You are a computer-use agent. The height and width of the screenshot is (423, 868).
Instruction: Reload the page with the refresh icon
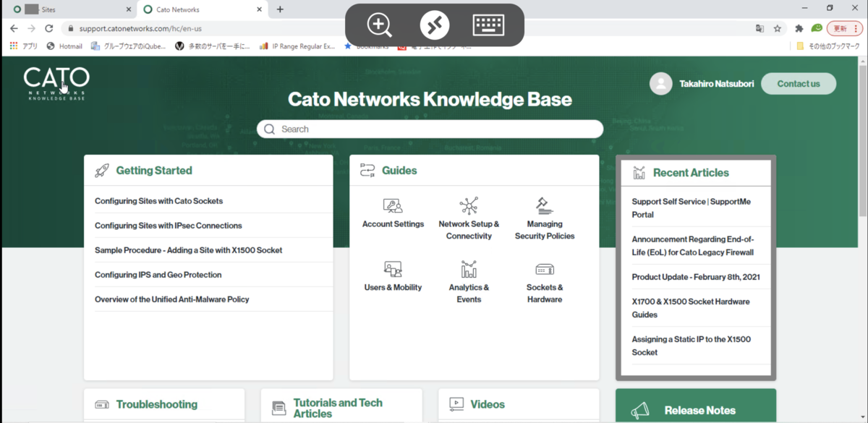(49, 28)
